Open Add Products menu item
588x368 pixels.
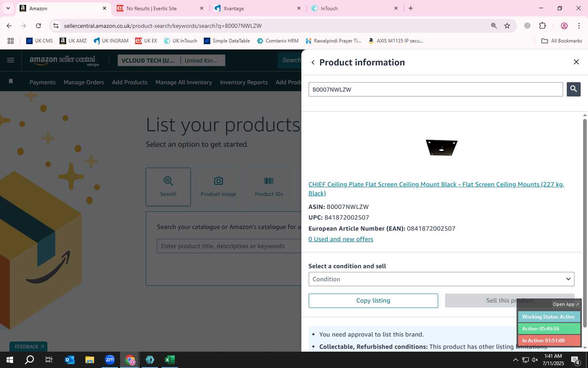click(130, 82)
